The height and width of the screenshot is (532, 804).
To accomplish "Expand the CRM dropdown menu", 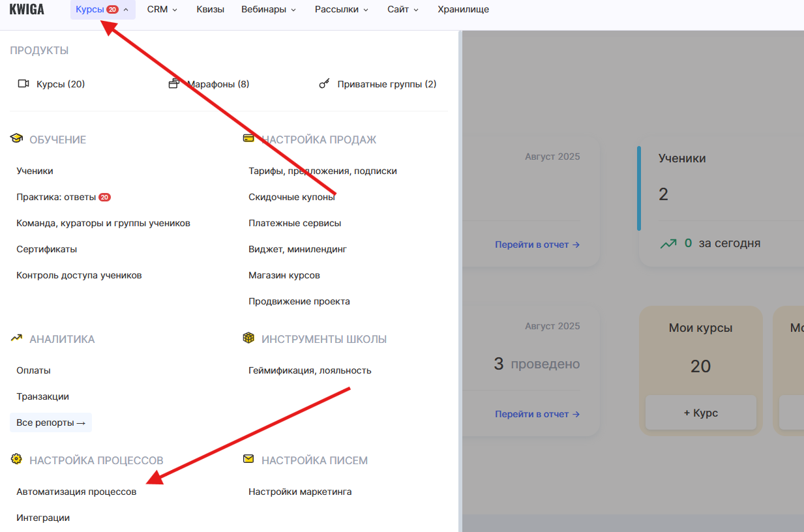I will click(x=161, y=9).
